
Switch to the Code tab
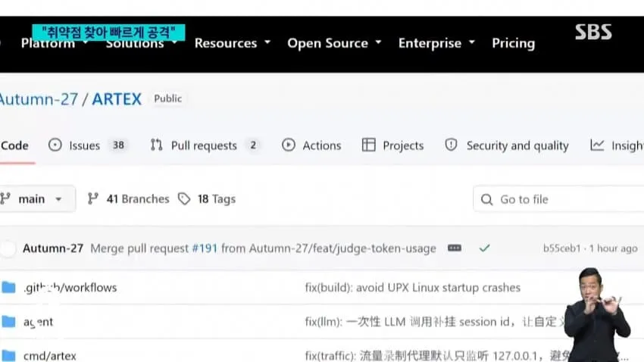tap(15, 145)
